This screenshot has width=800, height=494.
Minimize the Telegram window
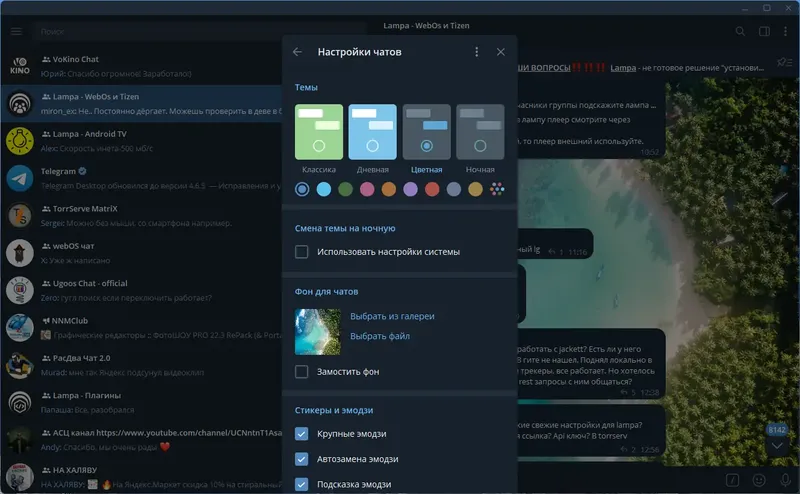pos(745,8)
